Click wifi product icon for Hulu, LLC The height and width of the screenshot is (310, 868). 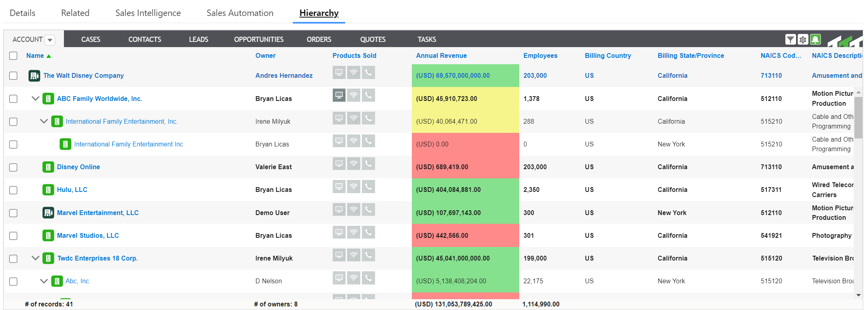pyautogui.click(x=354, y=186)
